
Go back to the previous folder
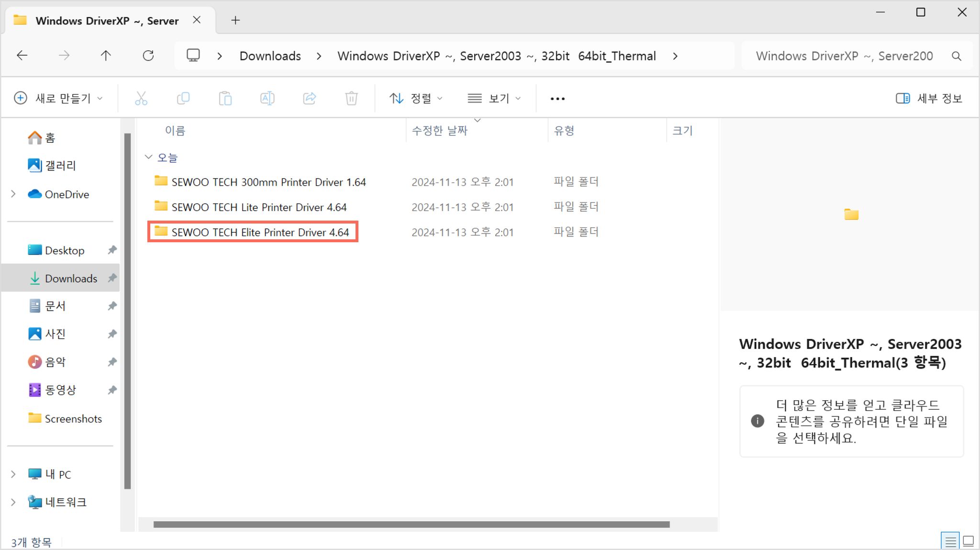pos(22,56)
